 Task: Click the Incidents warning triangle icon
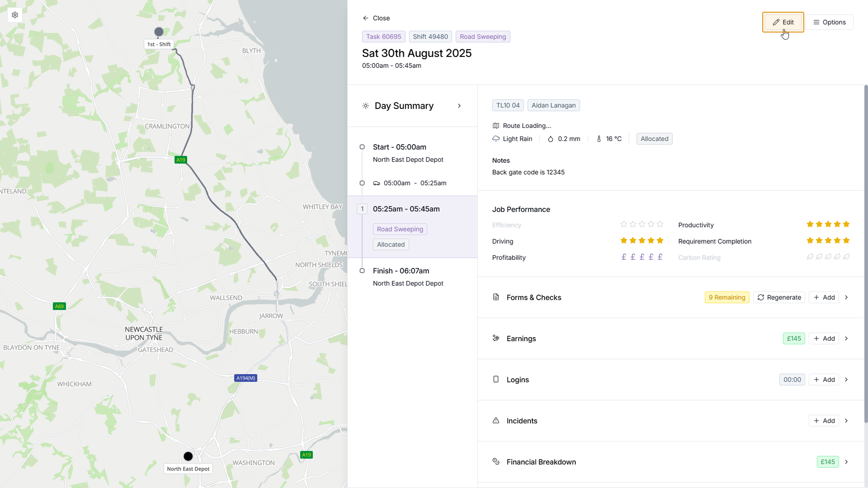click(496, 421)
